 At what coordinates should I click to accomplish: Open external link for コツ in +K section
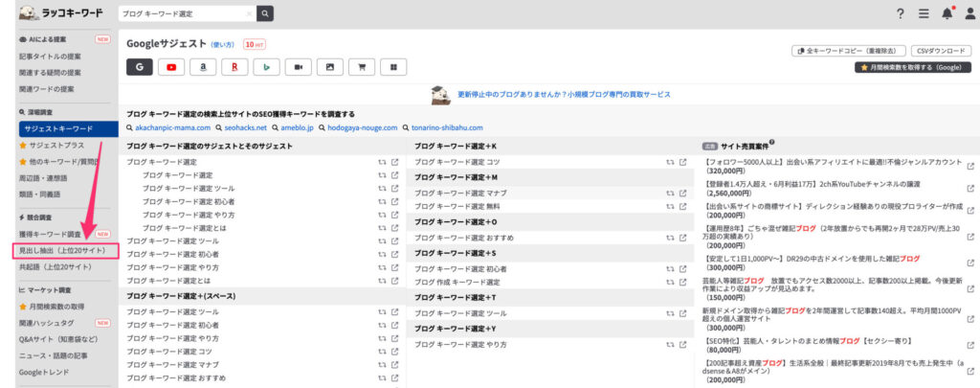(x=682, y=162)
